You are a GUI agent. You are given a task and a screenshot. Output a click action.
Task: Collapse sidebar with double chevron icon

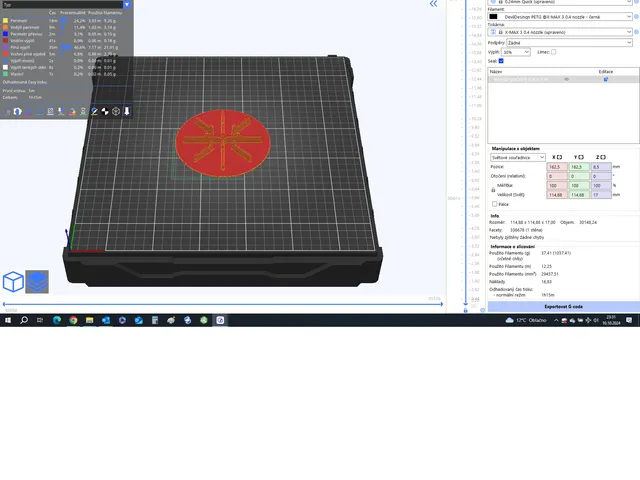click(x=433, y=4)
